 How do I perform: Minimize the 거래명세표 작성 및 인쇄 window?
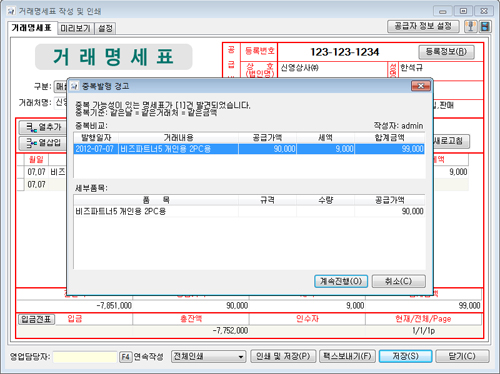tap(443, 11)
